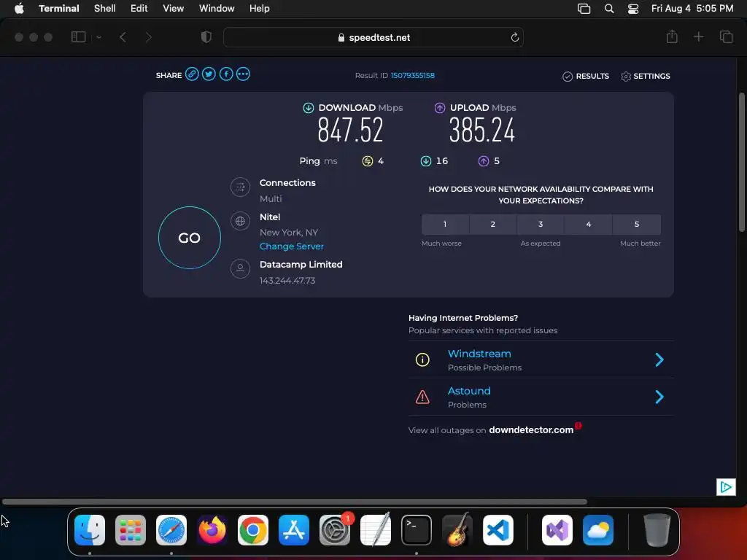Screen dimensions: 747x560
Task: Click the date and time in the menu bar
Action: pyautogui.click(x=692, y=8)
